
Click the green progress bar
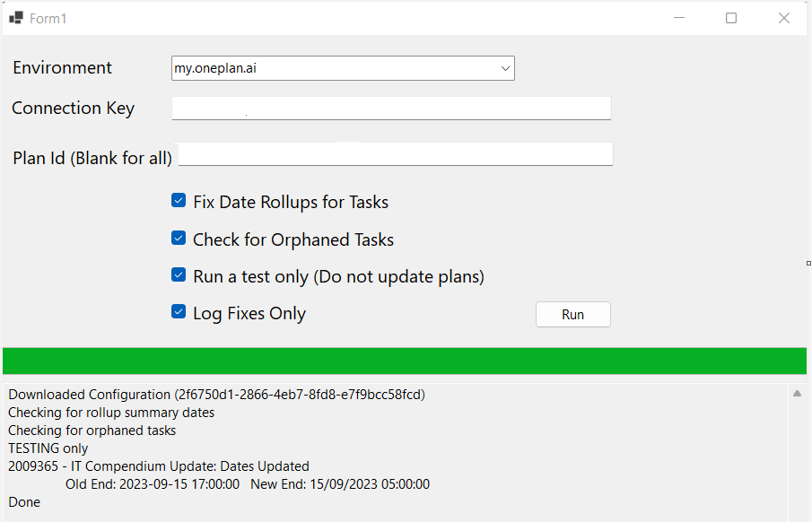(405, 361)
